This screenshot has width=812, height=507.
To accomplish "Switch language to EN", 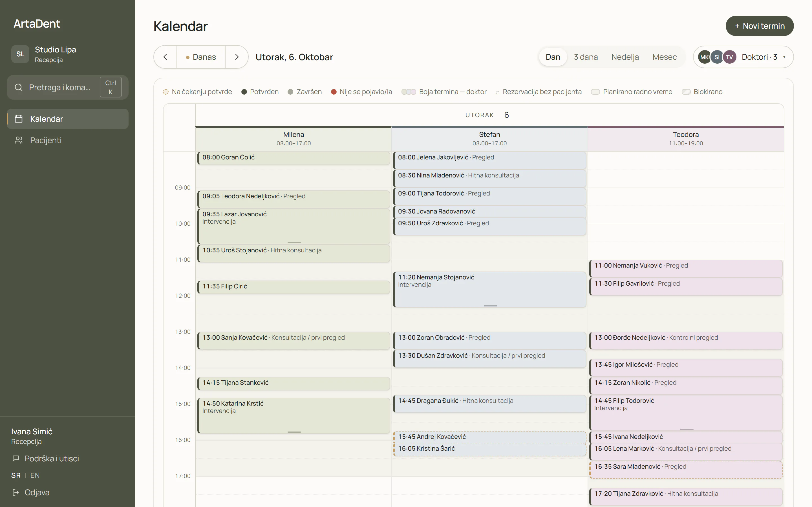I will click(x=35, y=475).
